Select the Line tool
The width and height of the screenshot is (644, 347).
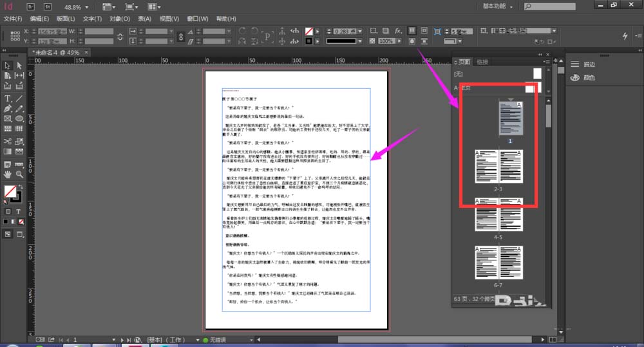point(19,98)
